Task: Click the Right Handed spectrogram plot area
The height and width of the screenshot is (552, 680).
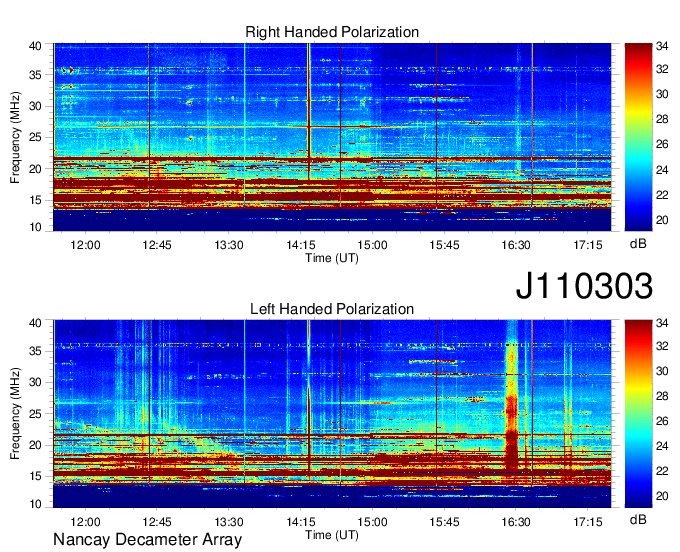Action: (332, 137)
